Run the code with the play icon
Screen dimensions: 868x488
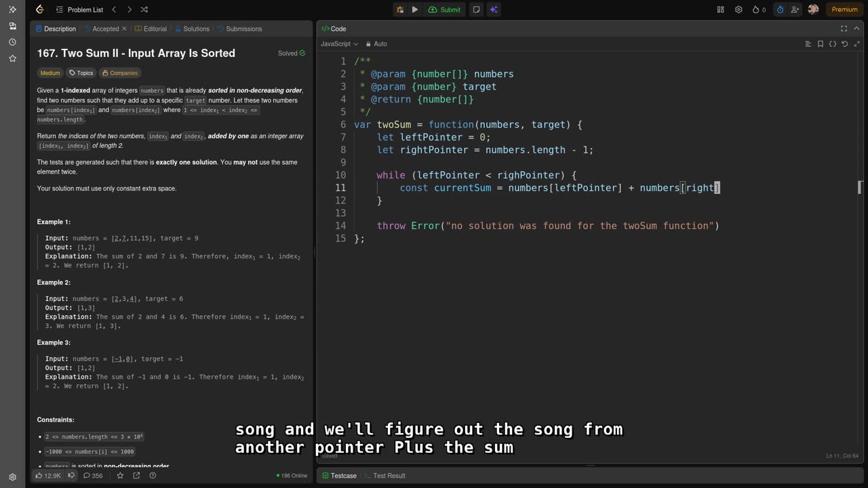[x=415, y=9]
